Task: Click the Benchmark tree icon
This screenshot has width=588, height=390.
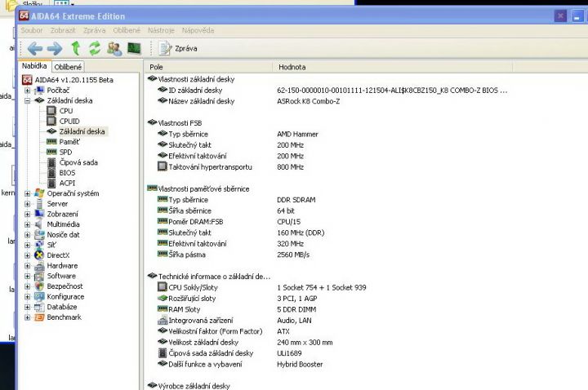Action: point(39,317)
